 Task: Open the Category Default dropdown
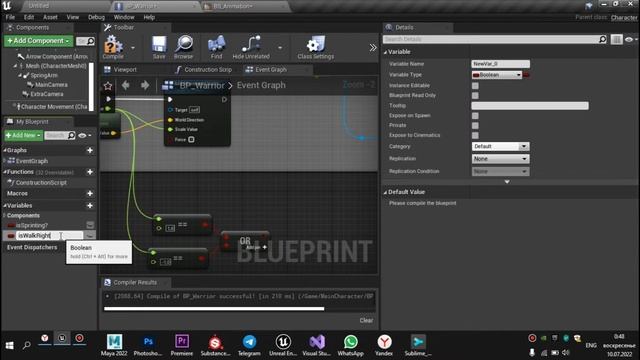point(500,147)
